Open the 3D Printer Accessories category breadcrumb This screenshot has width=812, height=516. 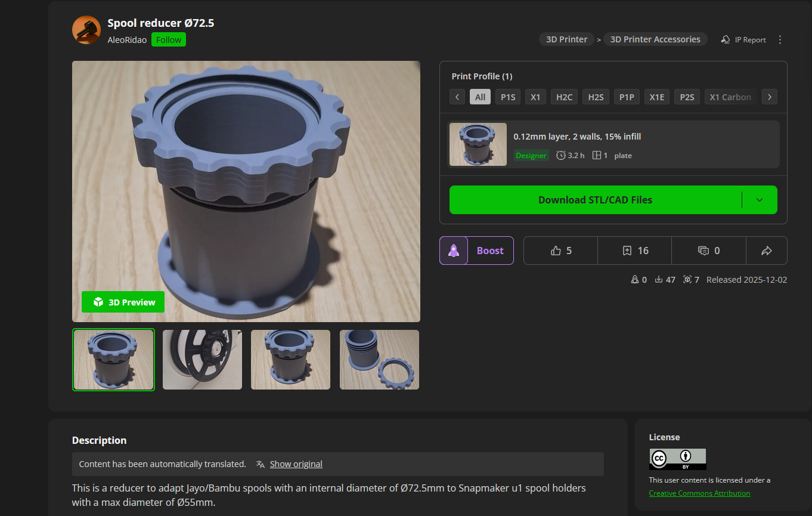[655, 39]
